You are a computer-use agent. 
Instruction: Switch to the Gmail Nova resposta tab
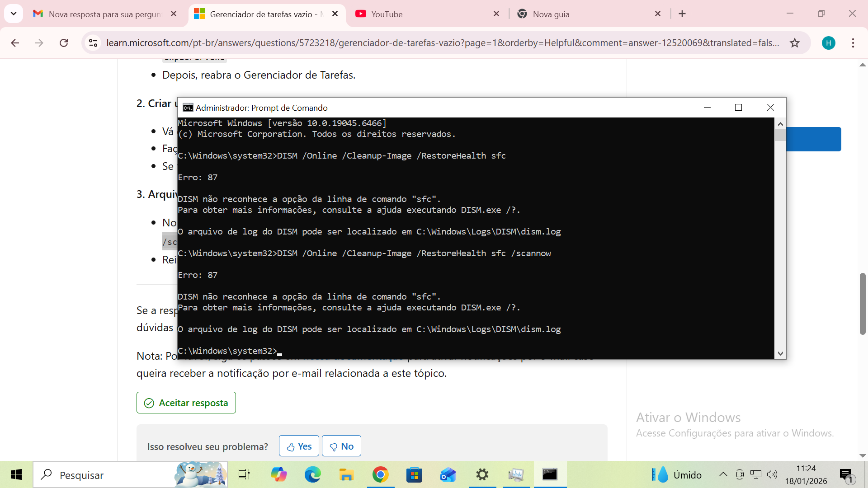pos(104,14)
